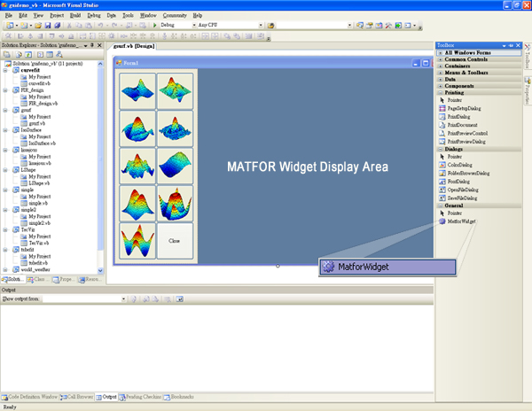Image resolution: width=532 pixels, height=411 pixels.
Task: Click the Find in Files toolbar icon
Action: pos(270,26)
